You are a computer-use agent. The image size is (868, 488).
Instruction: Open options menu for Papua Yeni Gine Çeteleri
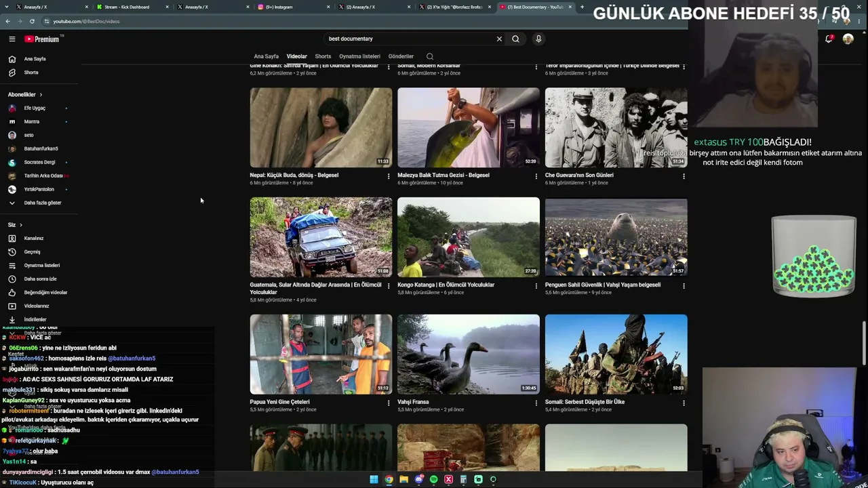[x=389, y=403]
